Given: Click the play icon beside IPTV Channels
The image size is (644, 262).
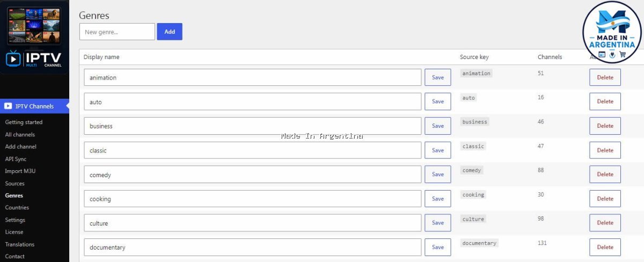Looking at the screenshot, I should [x=9, y=106].
